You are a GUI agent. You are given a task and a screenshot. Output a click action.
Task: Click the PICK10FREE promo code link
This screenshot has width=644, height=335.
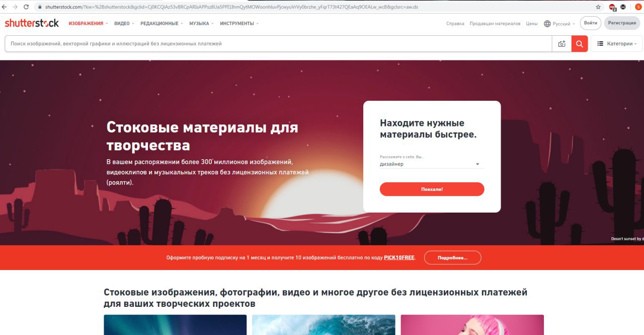tap(399, 257)
